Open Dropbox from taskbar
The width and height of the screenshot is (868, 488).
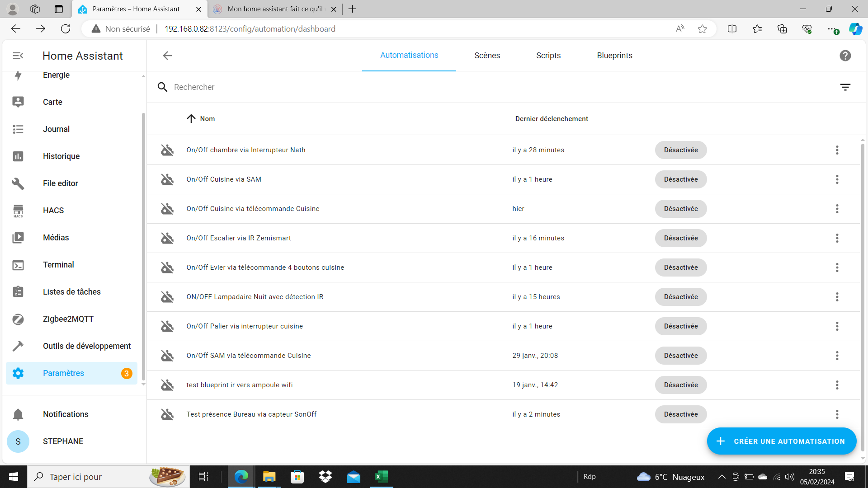click(325, 477)
